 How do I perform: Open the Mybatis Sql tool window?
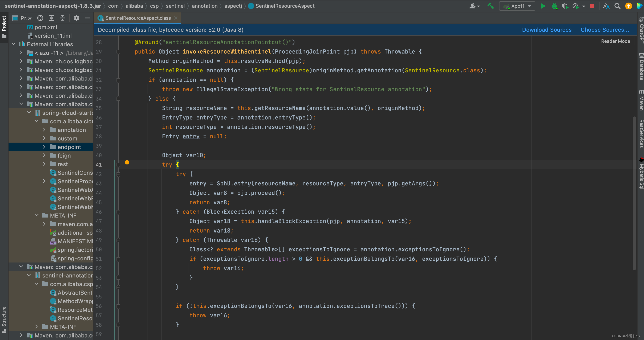click(641, 173)
